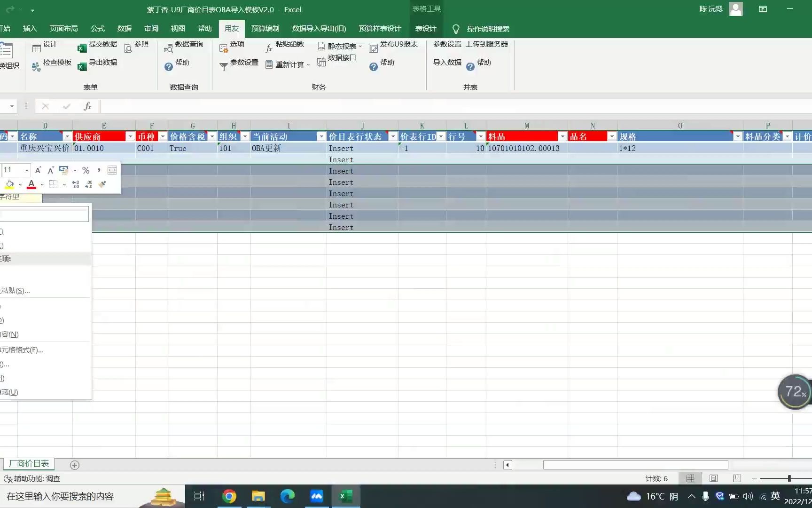Click 上传到服务器 upload button
This screenshot has height=508, width=812.
[486, 45]
